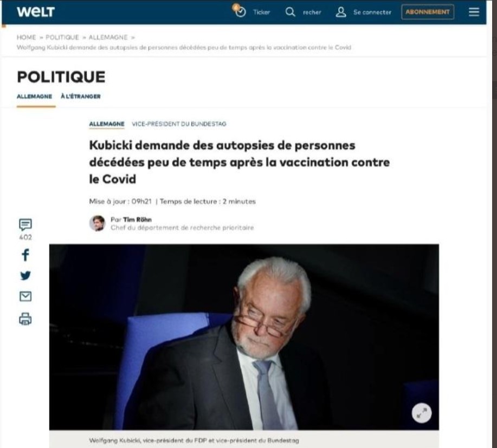
Task: Share article on Twitter
Action: click(x=25, y=276)
